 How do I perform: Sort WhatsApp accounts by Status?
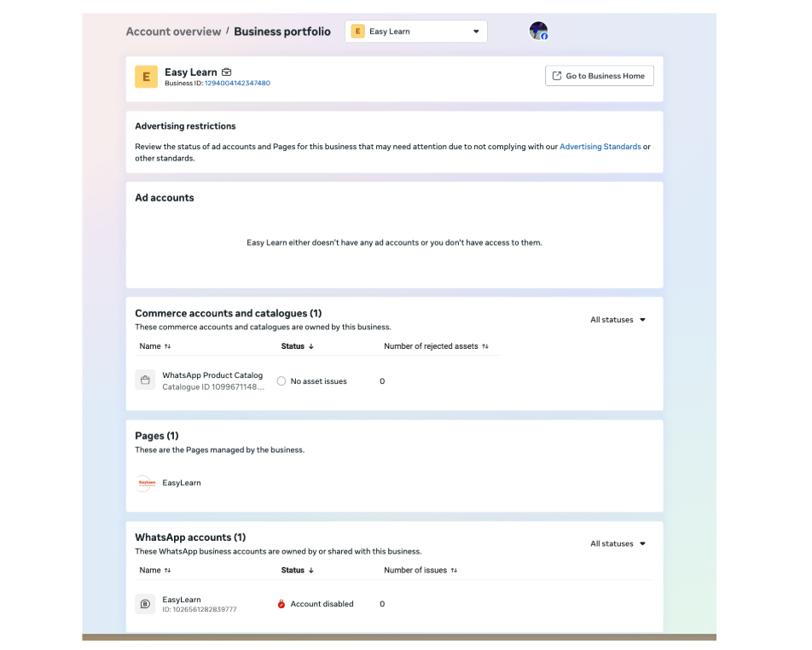point(297,570)
